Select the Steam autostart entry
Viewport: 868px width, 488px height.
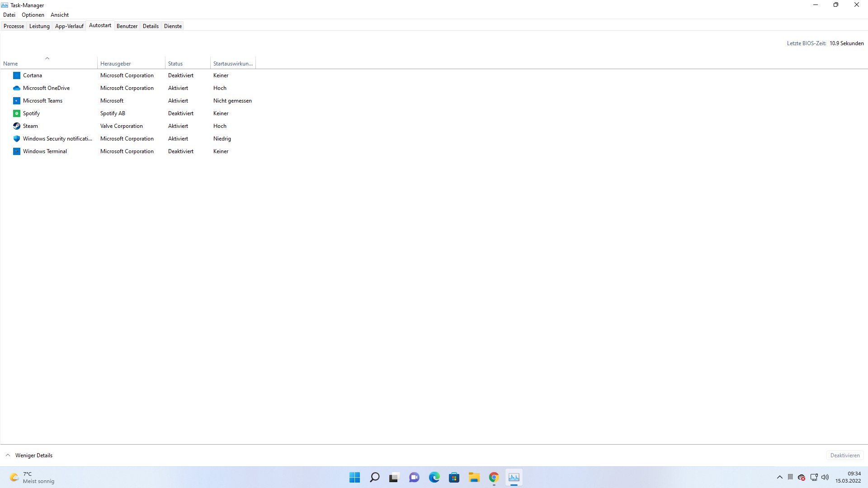[x=129, y=126]
